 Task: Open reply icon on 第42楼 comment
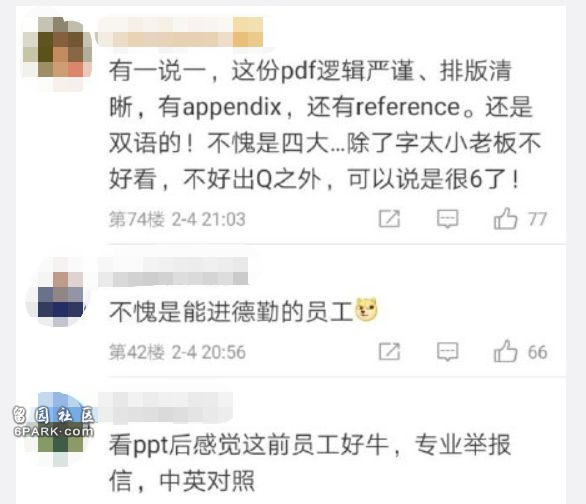(x=447, y=352)
